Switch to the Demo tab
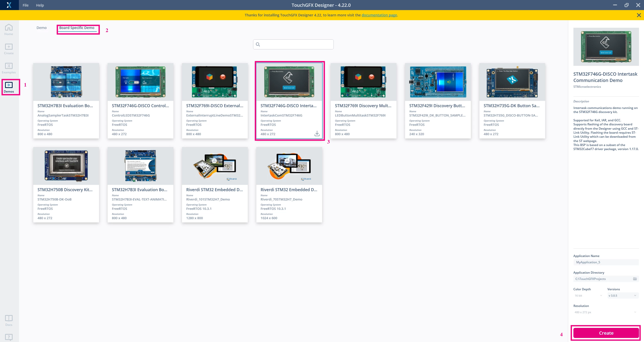644x342 pixels. tap(42, 28)
